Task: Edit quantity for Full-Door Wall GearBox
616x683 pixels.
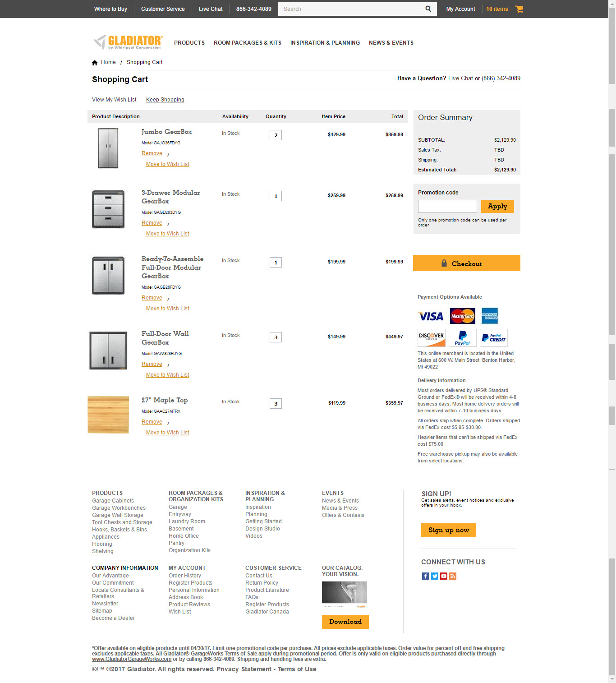Action: [276, 337]
